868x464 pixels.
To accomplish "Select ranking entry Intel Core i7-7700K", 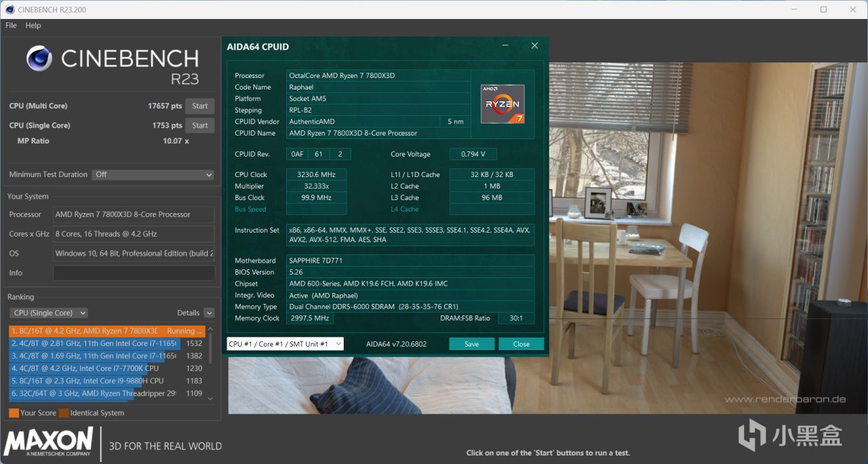I will 107,368.
